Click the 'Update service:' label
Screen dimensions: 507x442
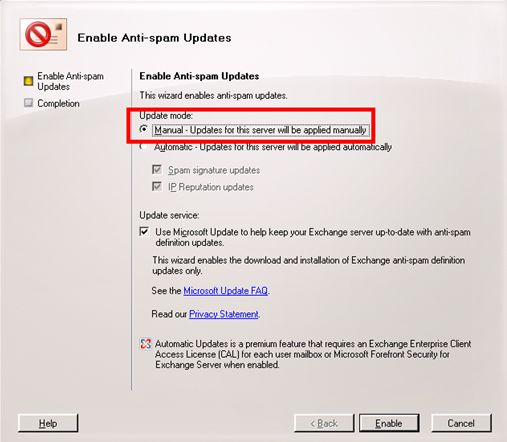[169, 215]
